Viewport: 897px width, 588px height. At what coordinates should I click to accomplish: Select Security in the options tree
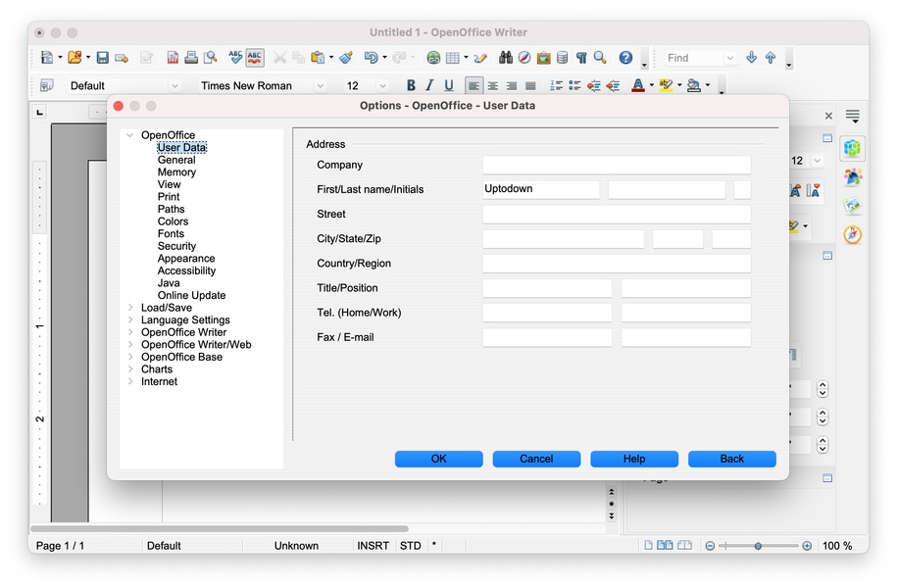tap(176, 246)
